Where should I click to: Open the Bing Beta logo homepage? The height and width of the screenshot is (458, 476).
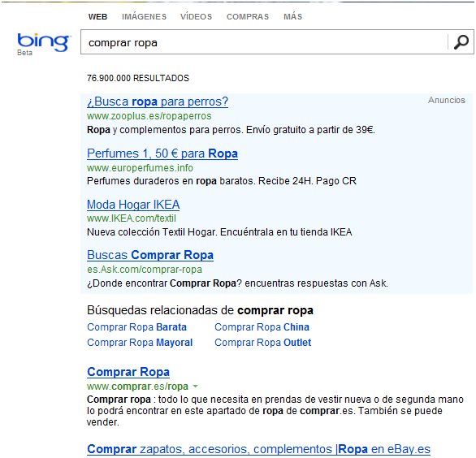(44, 44)
